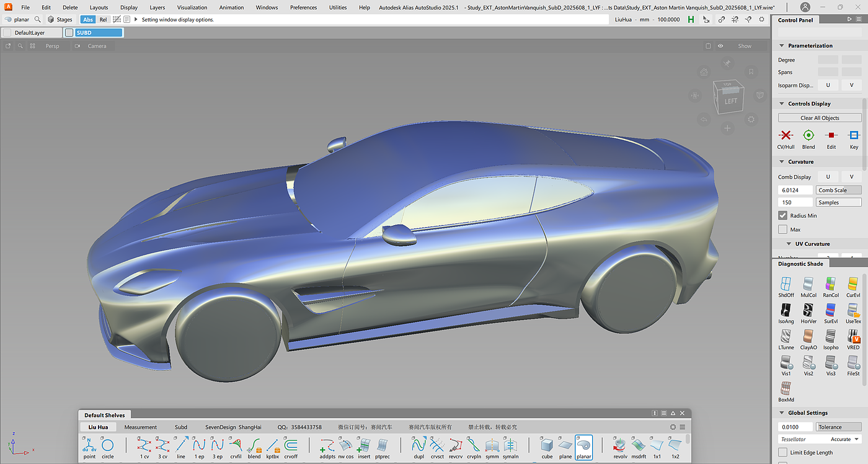Select the revolve surface tool on shelf
Viewport: 868px width, 464px height.
click(x=619, y=447)
